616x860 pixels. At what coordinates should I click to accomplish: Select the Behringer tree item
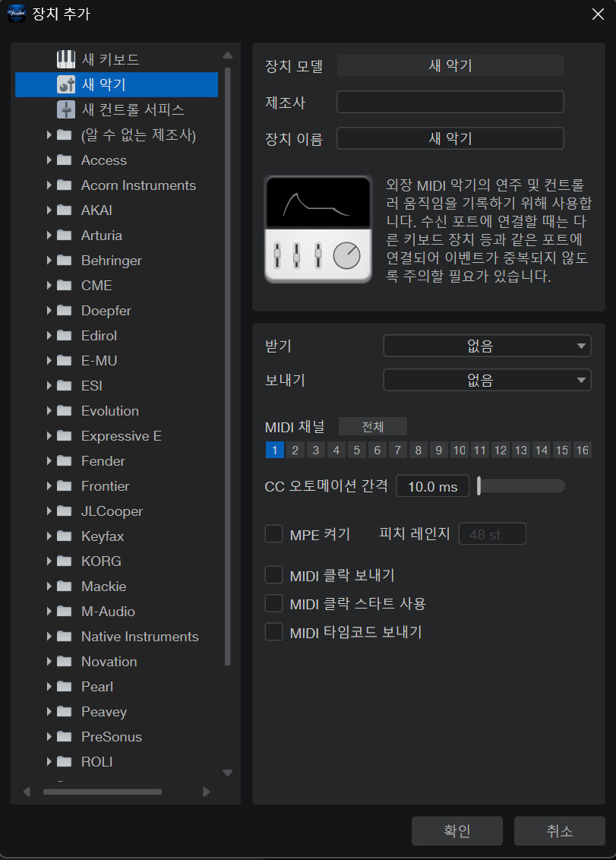point(111,261)
